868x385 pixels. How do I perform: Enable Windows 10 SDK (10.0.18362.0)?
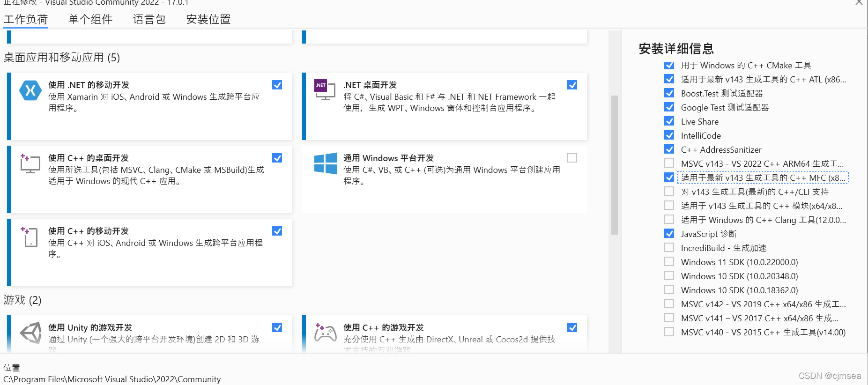click(x=669, y=289)
